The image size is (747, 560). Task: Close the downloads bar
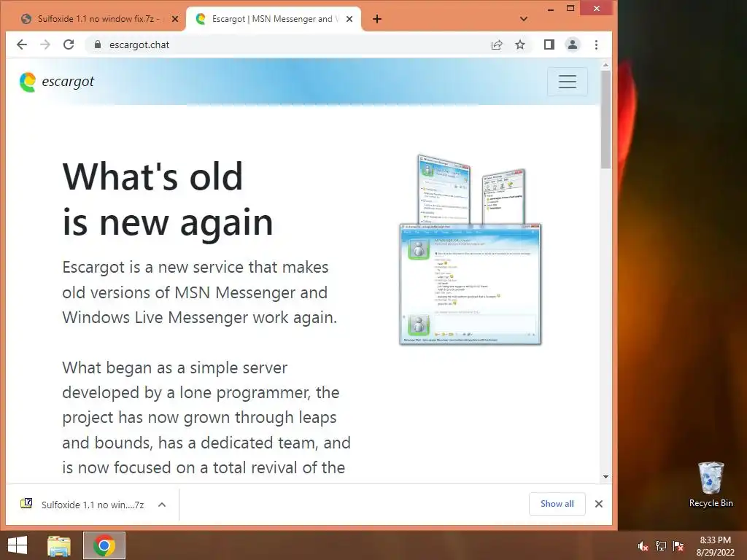599,504
